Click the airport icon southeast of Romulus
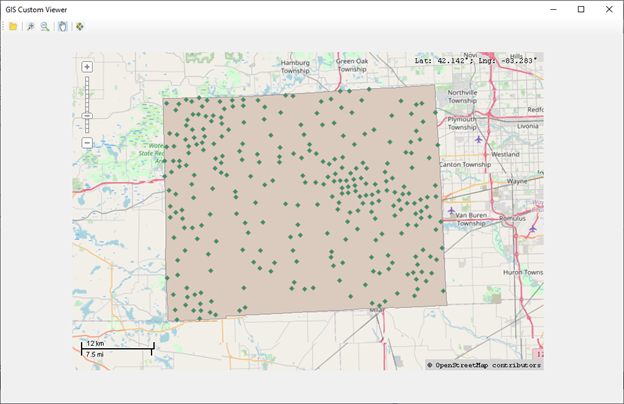Viewport: 624px width, 404px height. [533, 228]
